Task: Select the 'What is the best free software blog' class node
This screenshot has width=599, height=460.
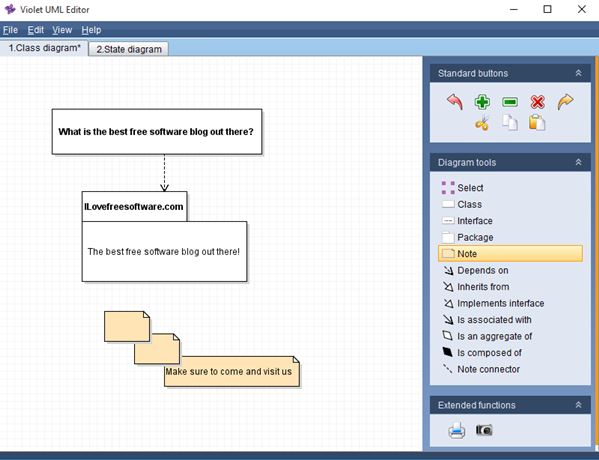Action: (x=157, y=131)
